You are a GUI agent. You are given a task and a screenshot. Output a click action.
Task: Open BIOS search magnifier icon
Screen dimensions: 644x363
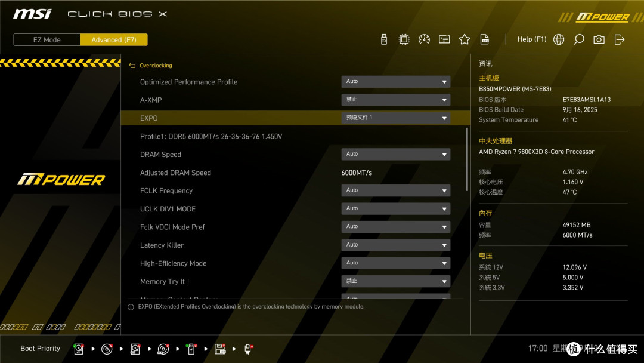(578, 39)
